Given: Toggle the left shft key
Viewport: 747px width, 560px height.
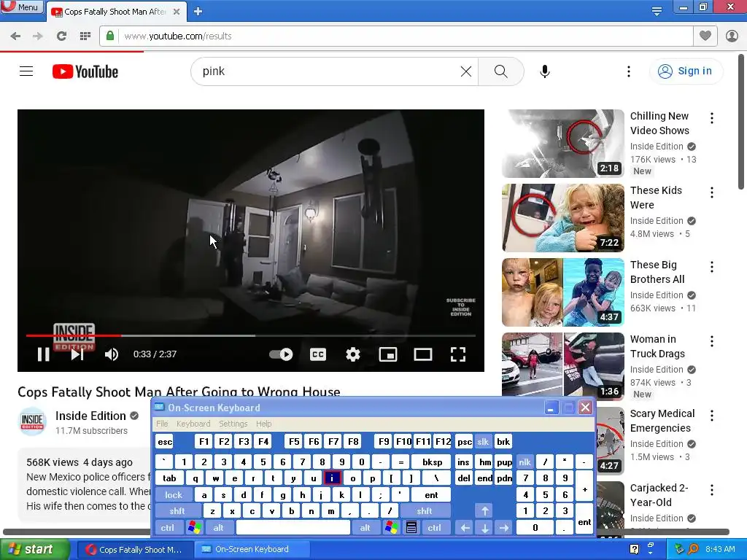Looking at the screenshot, I should click(x=177, y=511).
